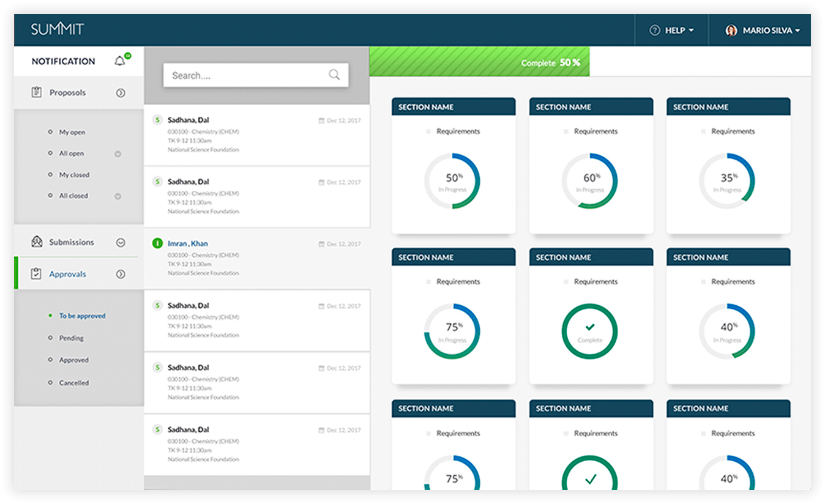Screen dimensions: 825x504
Task: Tick Requirements checkbox in the 50% card
Action: point(428,132)
